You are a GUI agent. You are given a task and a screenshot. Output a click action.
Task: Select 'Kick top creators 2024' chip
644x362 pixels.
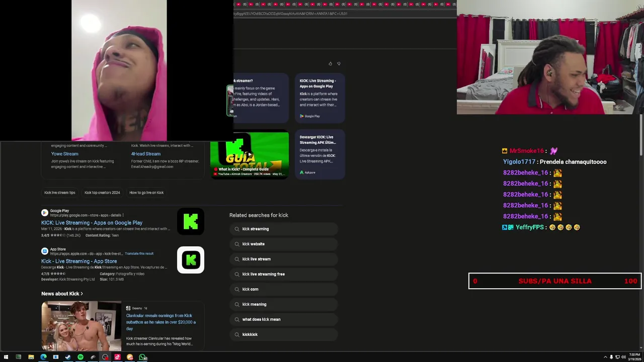[x=102, y=193]
